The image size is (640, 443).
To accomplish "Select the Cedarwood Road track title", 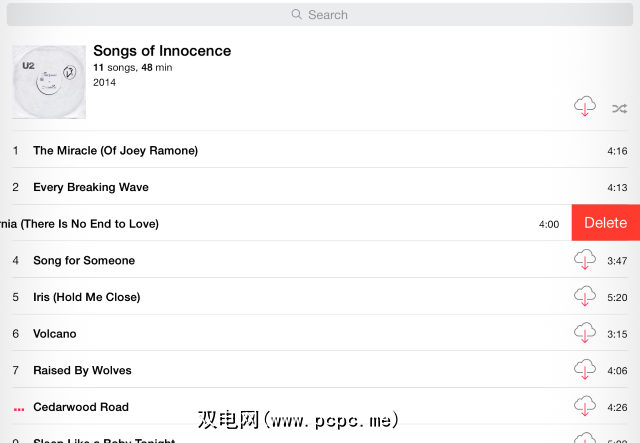I will point(81,407).
